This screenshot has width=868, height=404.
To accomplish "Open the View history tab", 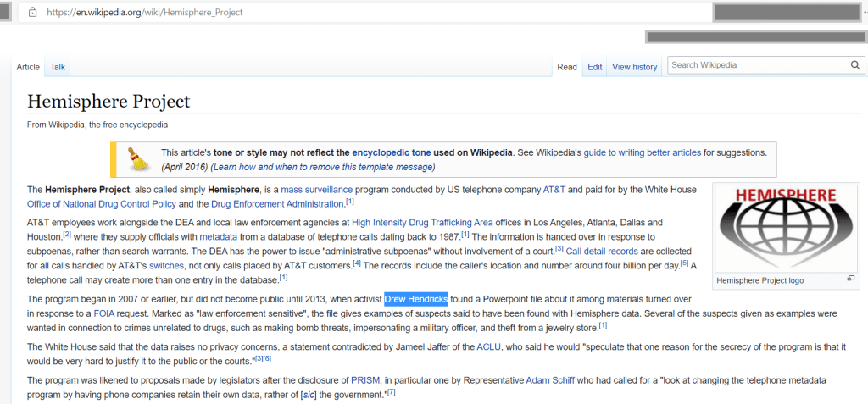I will (634, 67).
